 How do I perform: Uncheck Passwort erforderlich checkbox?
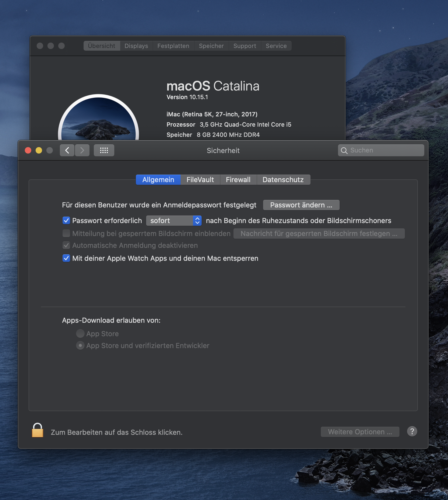pyautogui.click(x=66, y=221)
